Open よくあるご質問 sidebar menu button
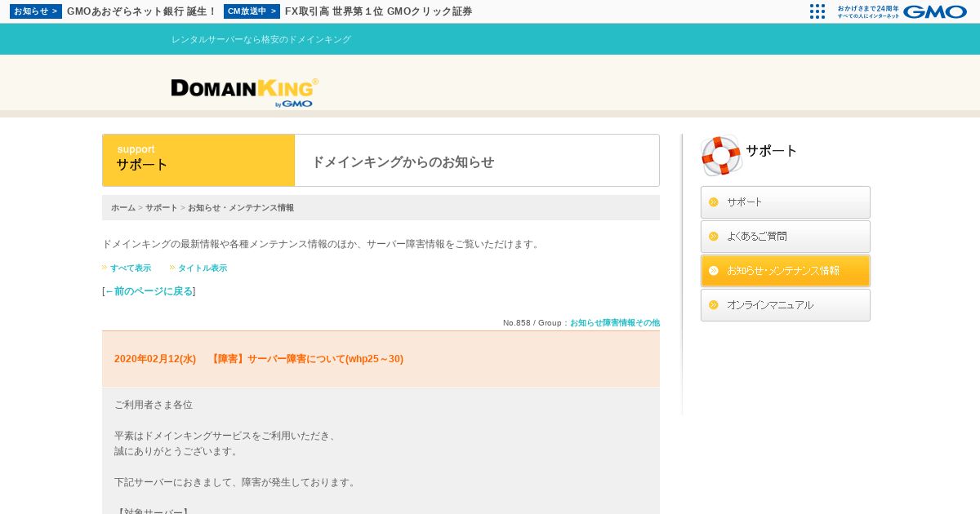The image size is (980, 514). pyautogui.click(x=786, y=237)
